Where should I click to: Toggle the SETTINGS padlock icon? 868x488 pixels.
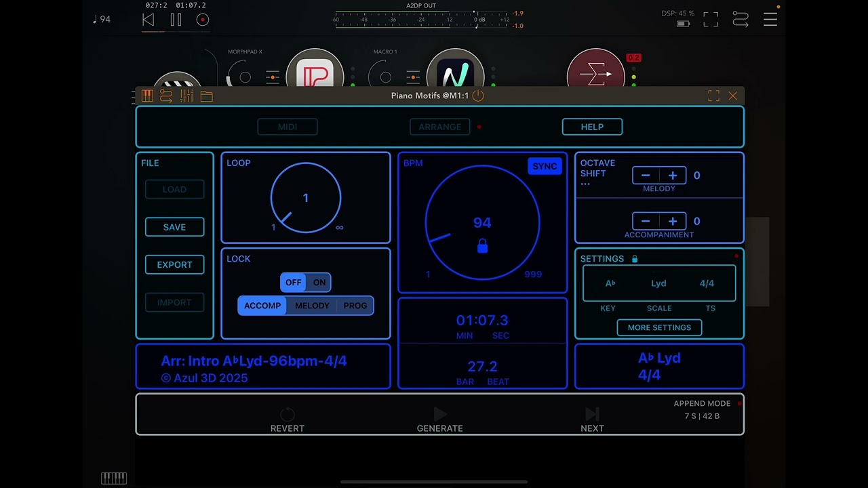click(635, 259)
